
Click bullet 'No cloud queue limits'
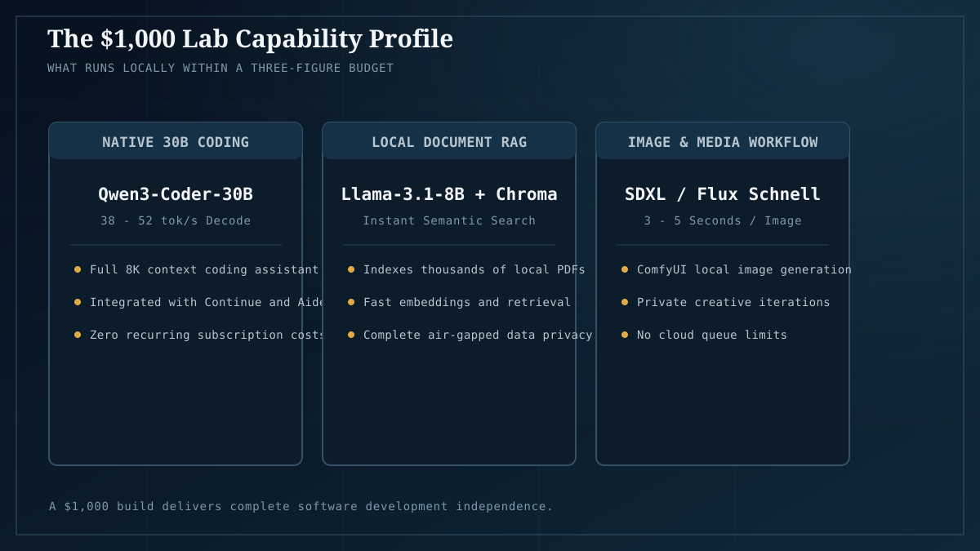click(704, 335)
